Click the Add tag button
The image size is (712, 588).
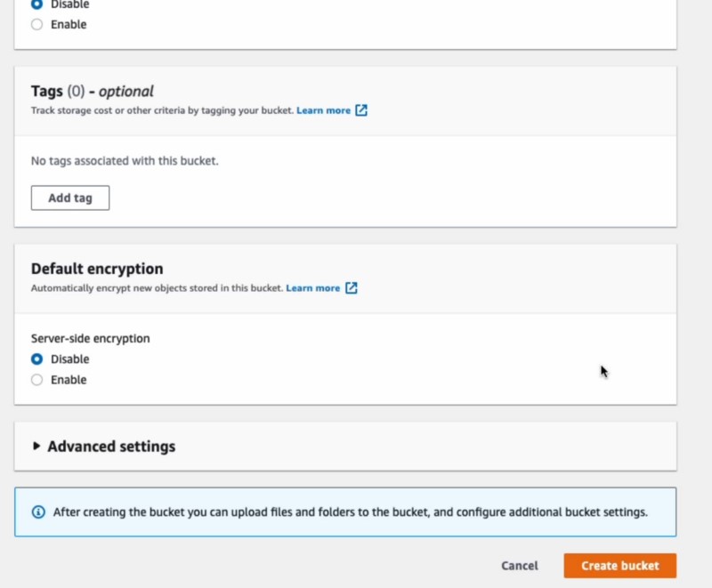(x=70, y=198)
